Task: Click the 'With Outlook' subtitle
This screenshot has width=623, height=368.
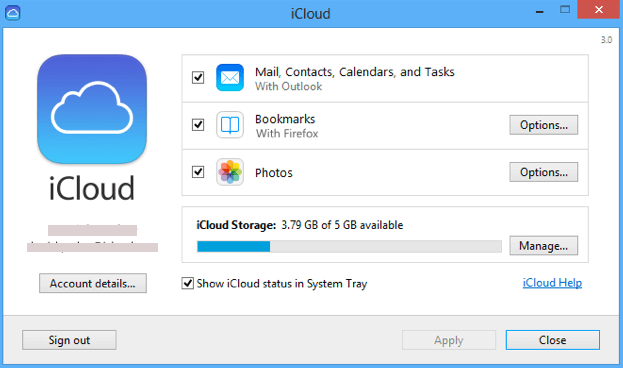Action: pyautogui.click(x=288, y=87)
